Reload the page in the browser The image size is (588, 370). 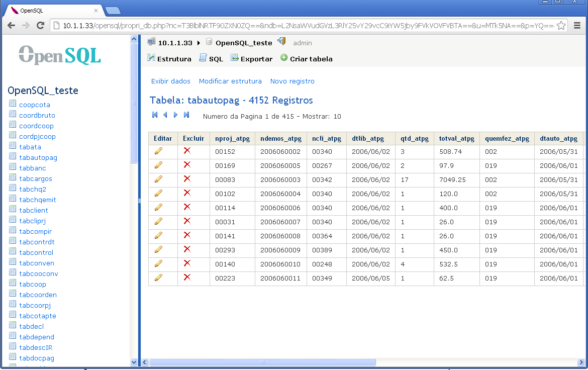tap(41, 26)
